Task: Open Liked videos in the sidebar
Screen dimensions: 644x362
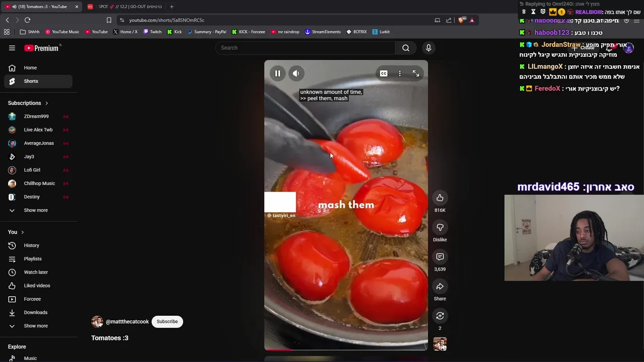Action: [x=38, y=286]
